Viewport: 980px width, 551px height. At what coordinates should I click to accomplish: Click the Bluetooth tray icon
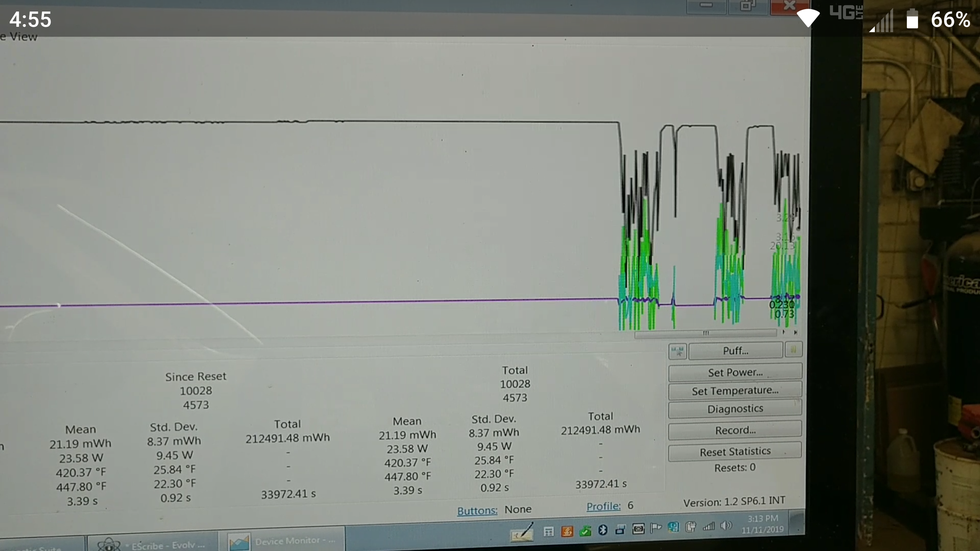coord(603,530)
